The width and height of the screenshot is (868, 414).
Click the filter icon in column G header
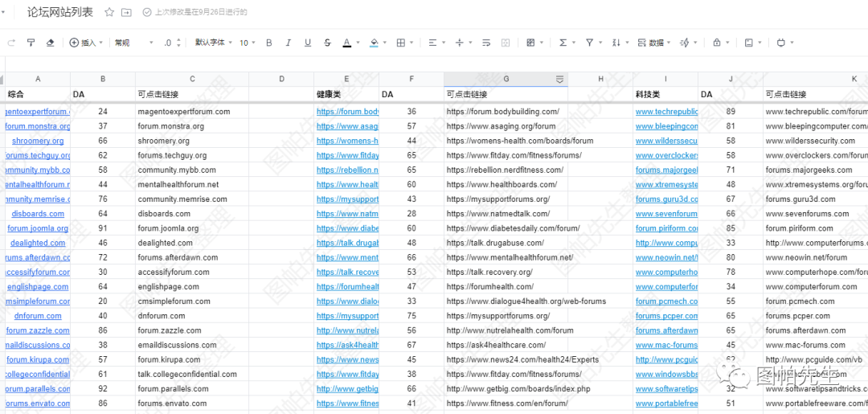pyautogui.click(x=559, y=79)
